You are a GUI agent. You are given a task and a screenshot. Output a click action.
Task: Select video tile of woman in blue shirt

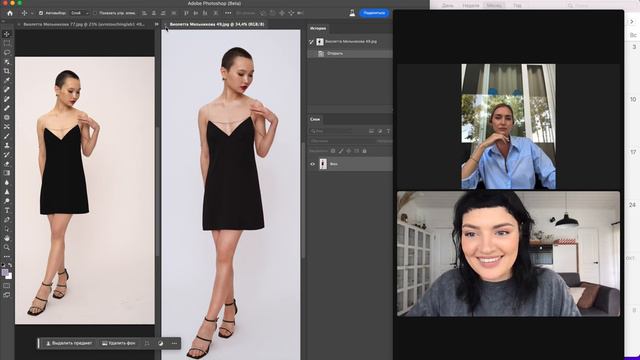click(x=508, y=127)
